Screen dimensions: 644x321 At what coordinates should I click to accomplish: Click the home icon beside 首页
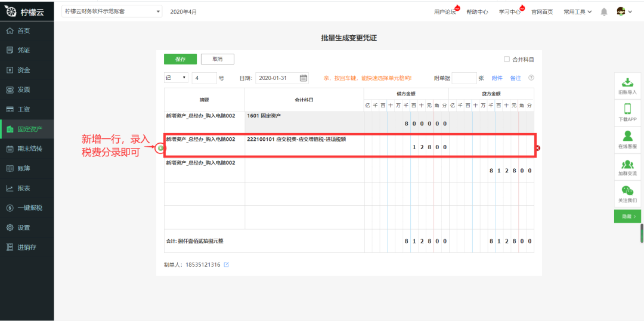point(10,31)
